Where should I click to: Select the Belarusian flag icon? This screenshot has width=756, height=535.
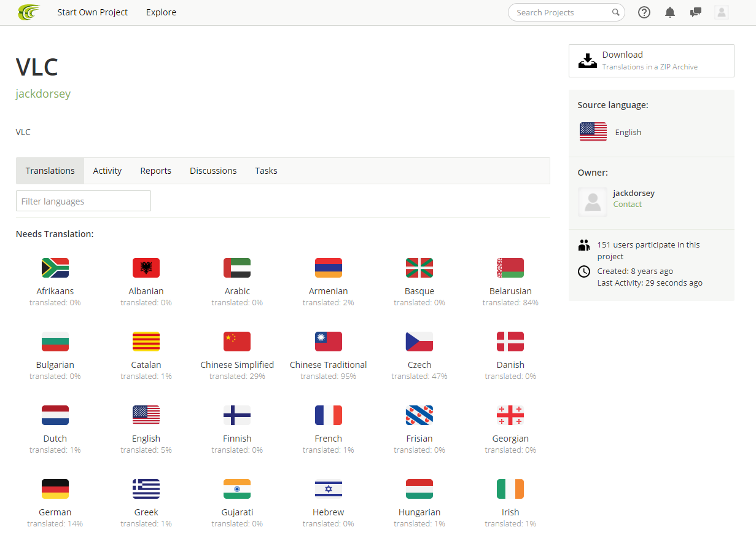pos(510,268)
